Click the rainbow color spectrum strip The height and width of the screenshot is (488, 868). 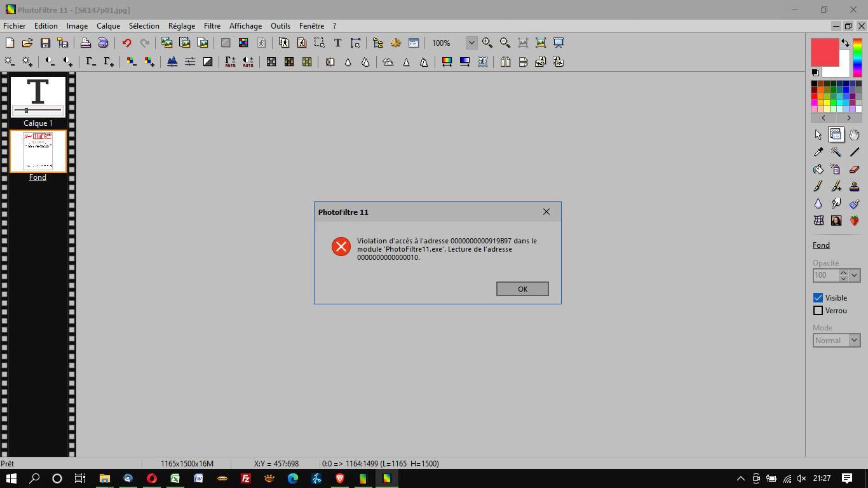click(x=857, y=58)
